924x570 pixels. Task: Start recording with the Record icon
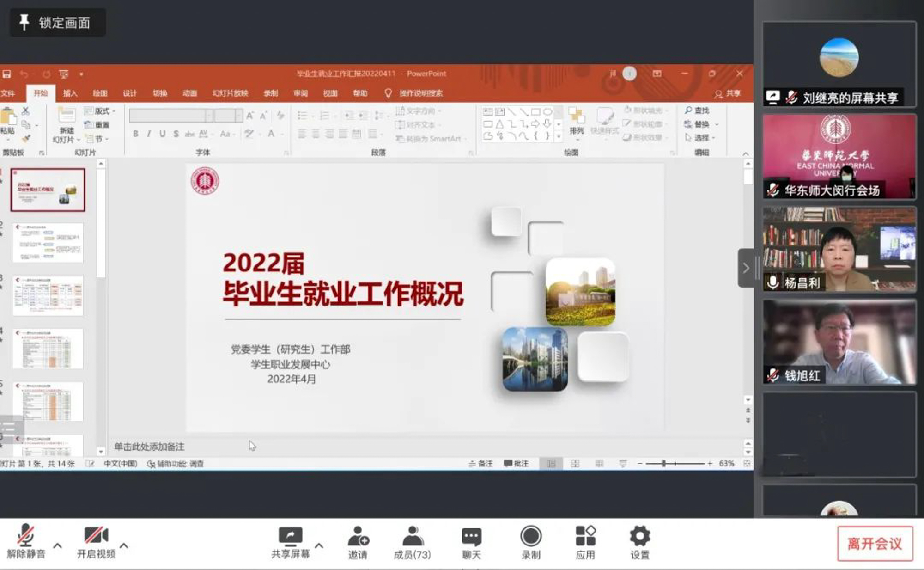tap(531, 536)
